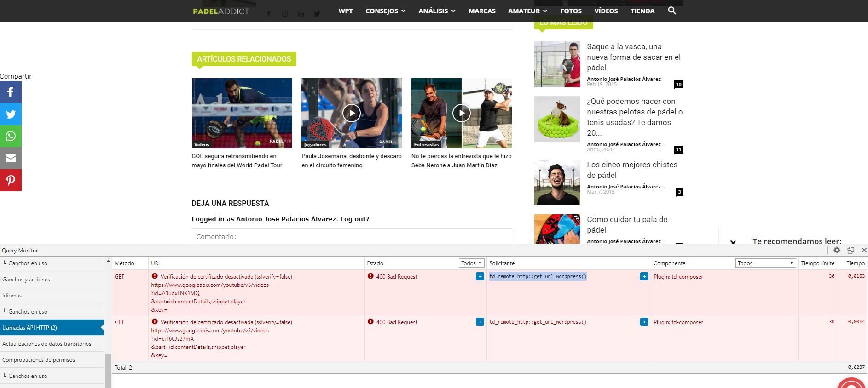Select 'Idiomas' in Query Monitor
This screenshot has width=868, height=388.
click(x=52, y=295)
